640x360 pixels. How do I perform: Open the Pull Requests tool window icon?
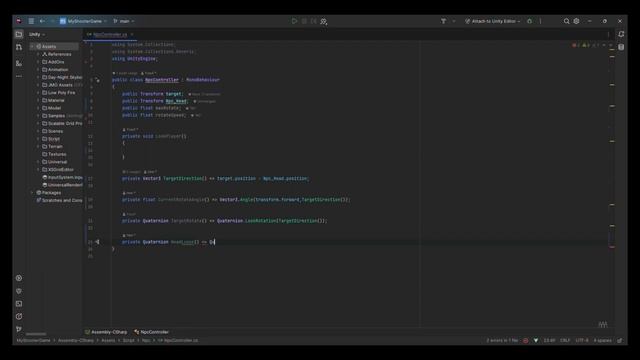[19, 47]
